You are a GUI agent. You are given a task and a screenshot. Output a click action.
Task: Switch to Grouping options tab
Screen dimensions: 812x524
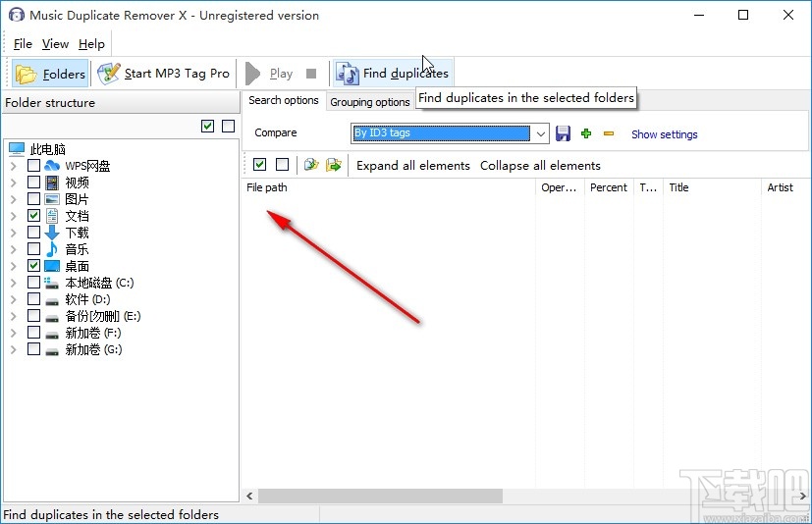[370, 102]
